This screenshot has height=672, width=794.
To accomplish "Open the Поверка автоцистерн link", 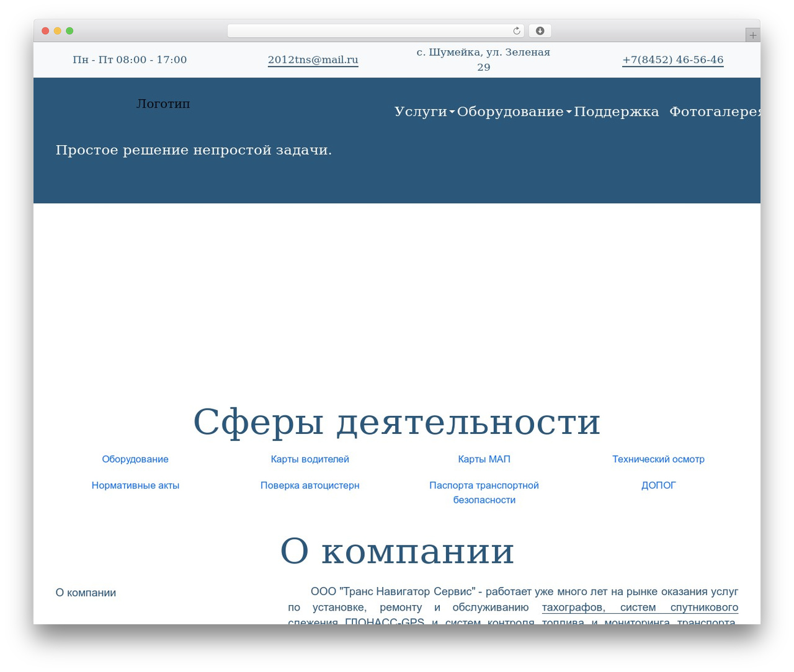I will tap(310, 485).
